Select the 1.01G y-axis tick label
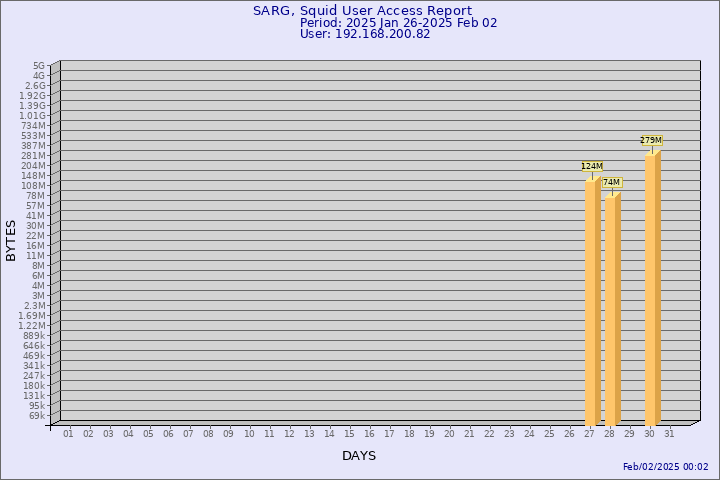 pyautogui.click(x=33, y=116)
